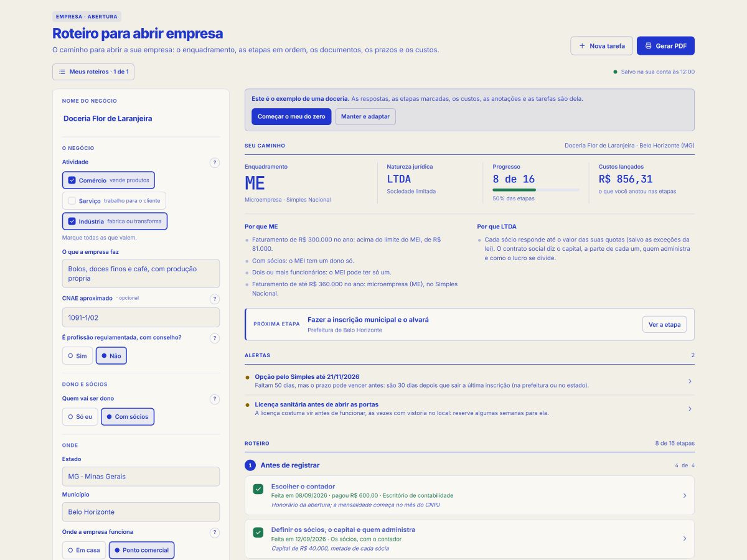
Task: Click the numbered badge 1 for Antes de registrar
Action: coord(250,465)
